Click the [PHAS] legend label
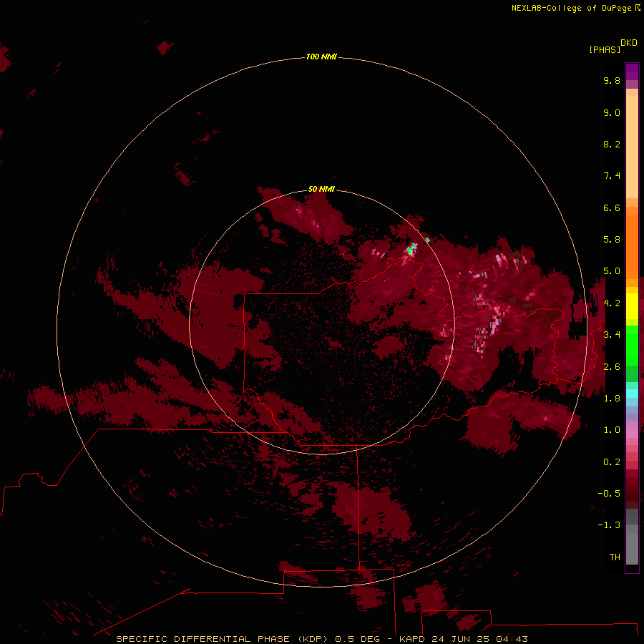Image resolution: width=644 pixels, height=644 pixels. (x=605, y=49)
